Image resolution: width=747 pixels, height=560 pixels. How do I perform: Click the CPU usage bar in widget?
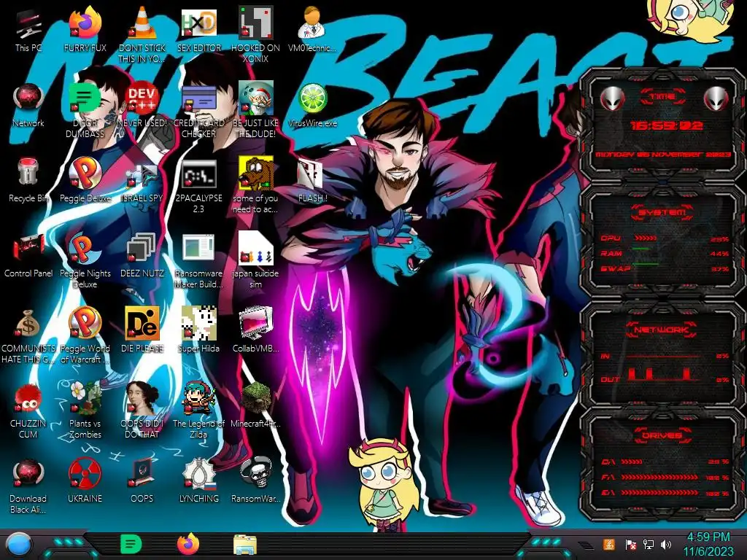(x=645, y=238)
